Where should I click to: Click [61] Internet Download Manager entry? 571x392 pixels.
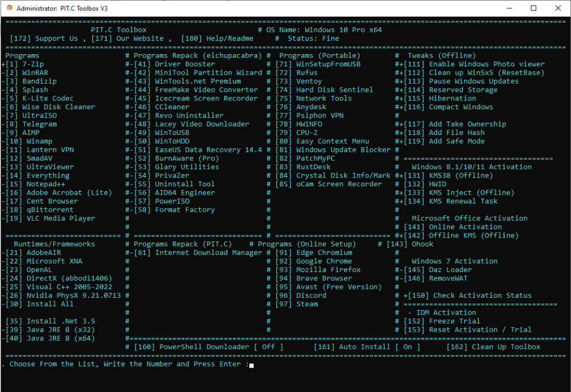click(197, 253)
